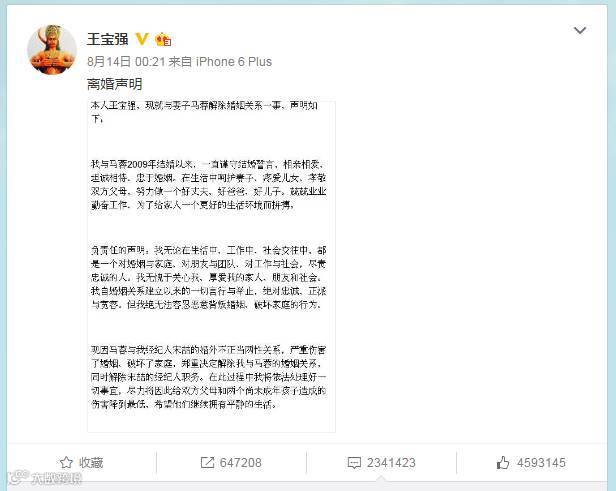Toggle 收藏 to favorite this post
Viewport: 616px width, 491px height.
tap(82, 462)
